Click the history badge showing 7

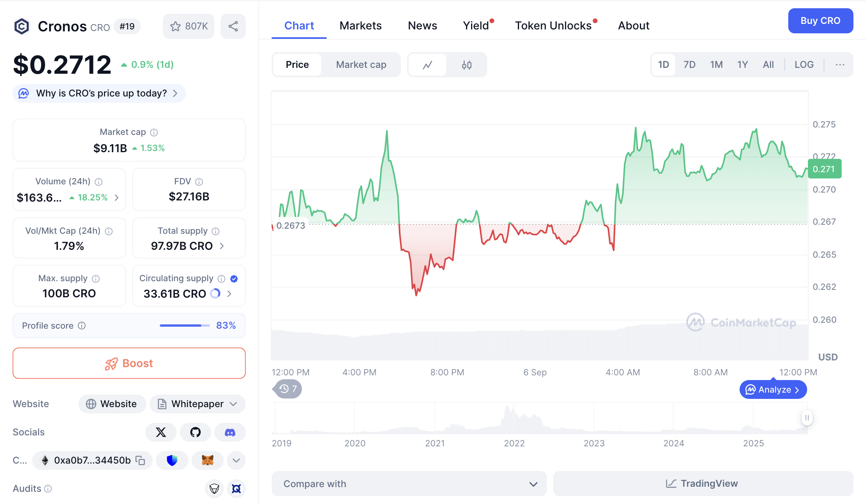tap(288, 389)
